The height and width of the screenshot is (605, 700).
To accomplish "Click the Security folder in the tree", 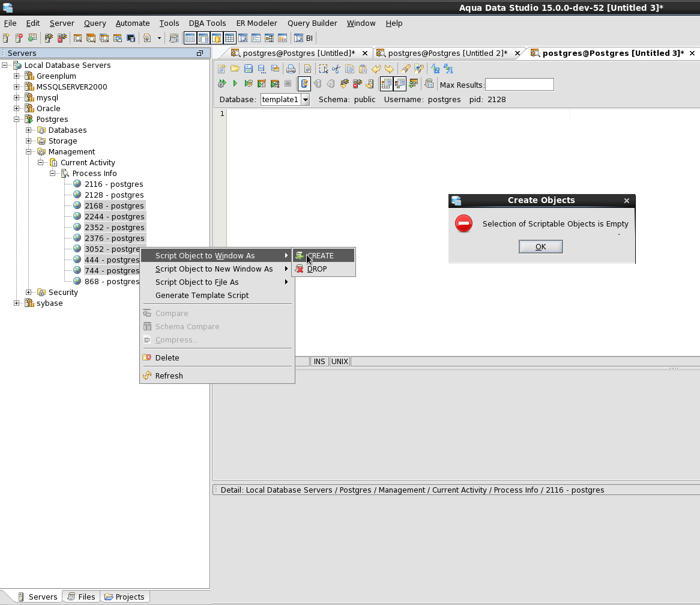I will point(63,292).
